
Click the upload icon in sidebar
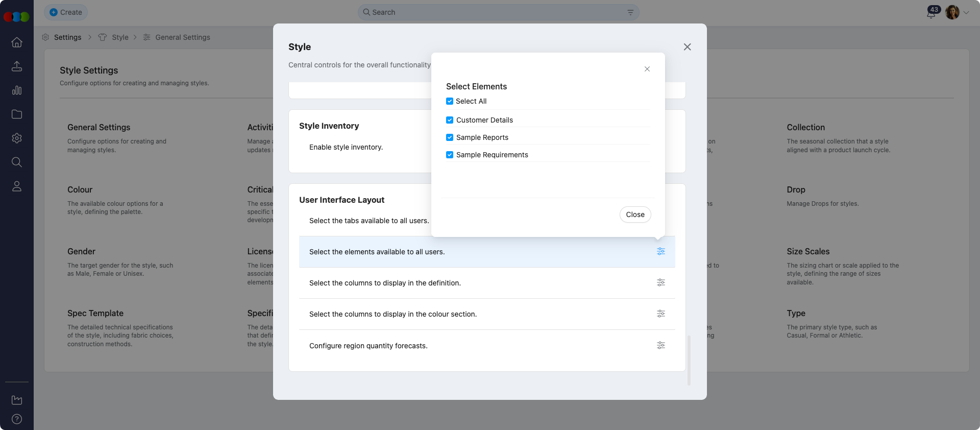(x=17, y=66)
